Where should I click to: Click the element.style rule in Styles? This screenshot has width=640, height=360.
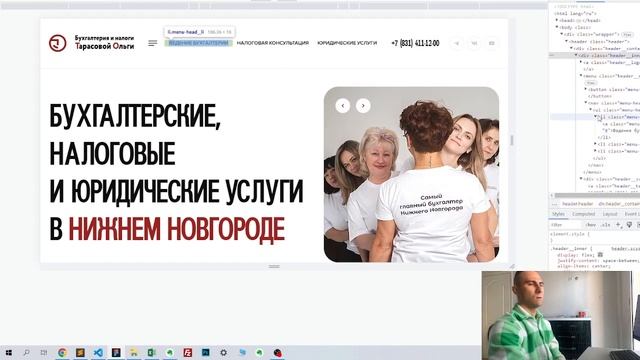click(x=570, y=234)
